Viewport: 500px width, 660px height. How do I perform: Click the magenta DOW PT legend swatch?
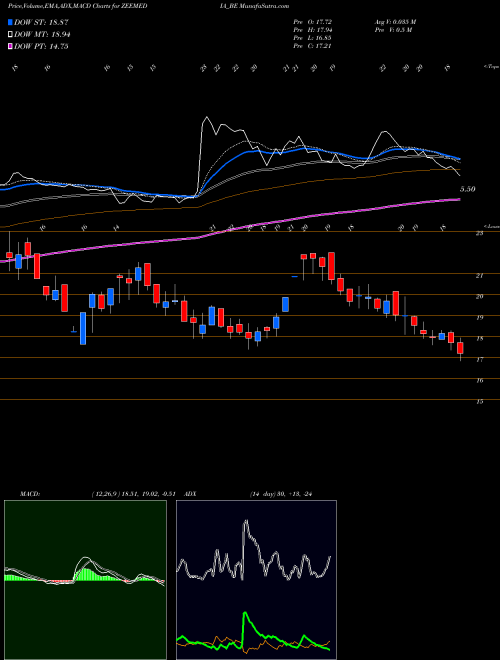10,46
